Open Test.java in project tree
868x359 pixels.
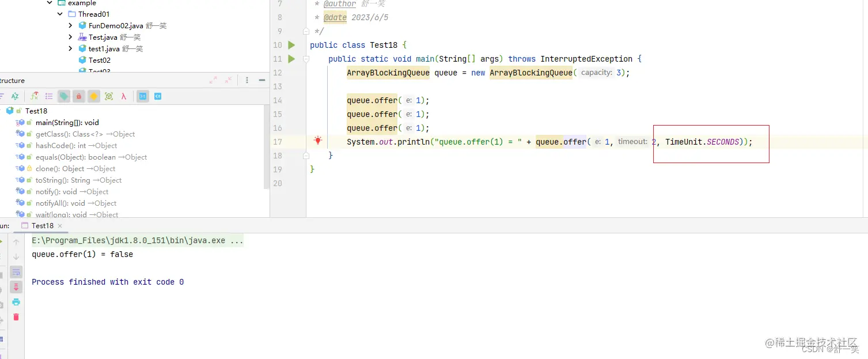pos(103,37)
